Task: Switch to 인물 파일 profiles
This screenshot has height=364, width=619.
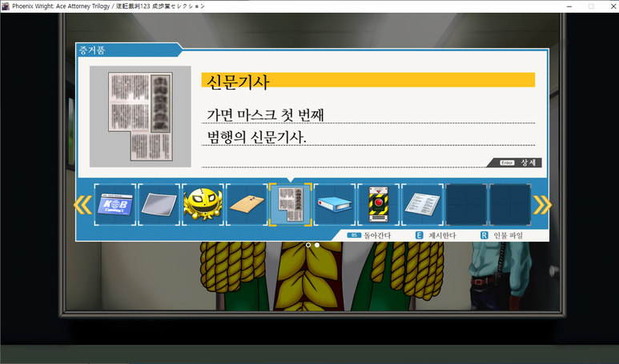Action: click(x=501, y=235)
